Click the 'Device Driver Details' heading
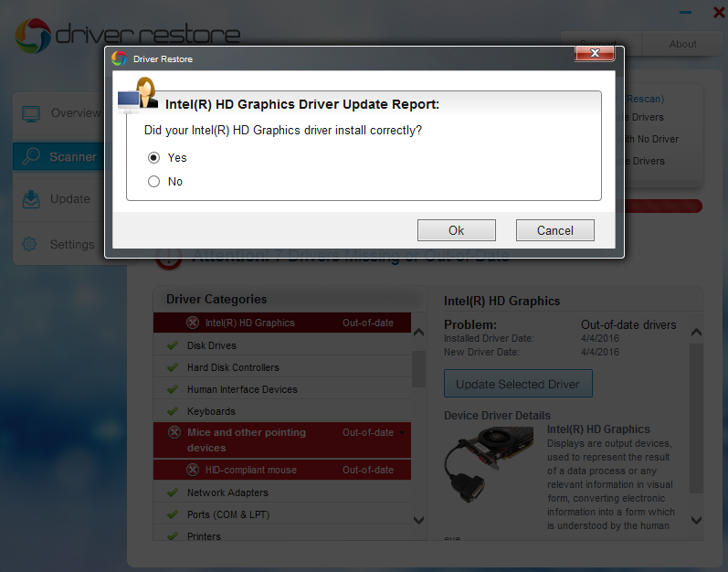The height and width of the screenshot is (572, 728). [x=497, y=415]
